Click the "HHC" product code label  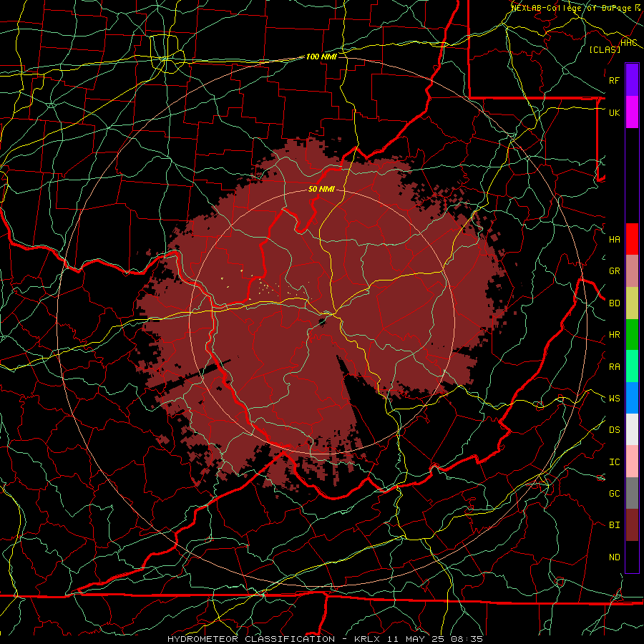(628, 43)
